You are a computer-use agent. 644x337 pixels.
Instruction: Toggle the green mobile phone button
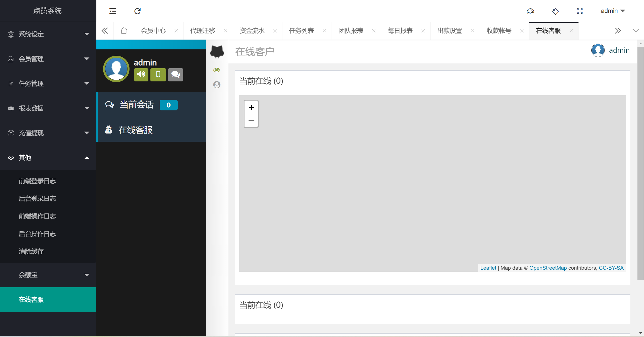point(158,75)
